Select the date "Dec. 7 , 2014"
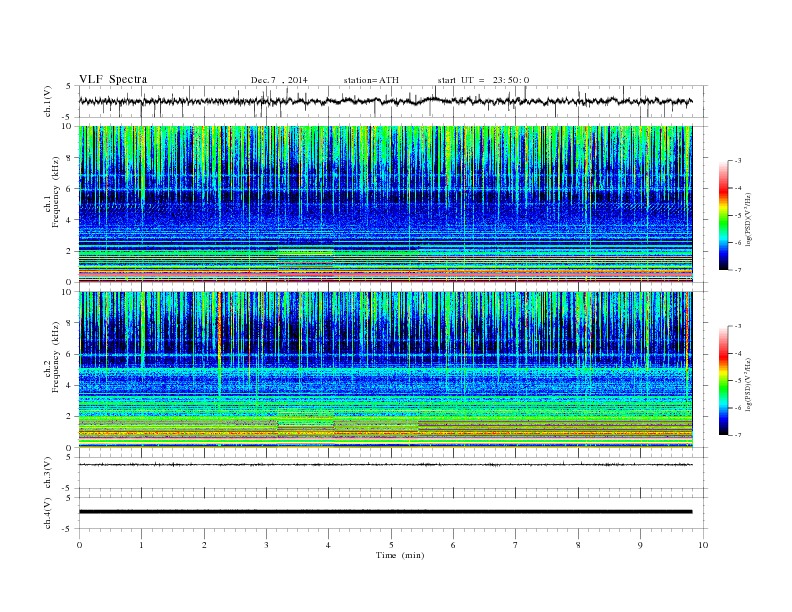792x612 pixels. [x=279, y=80]
